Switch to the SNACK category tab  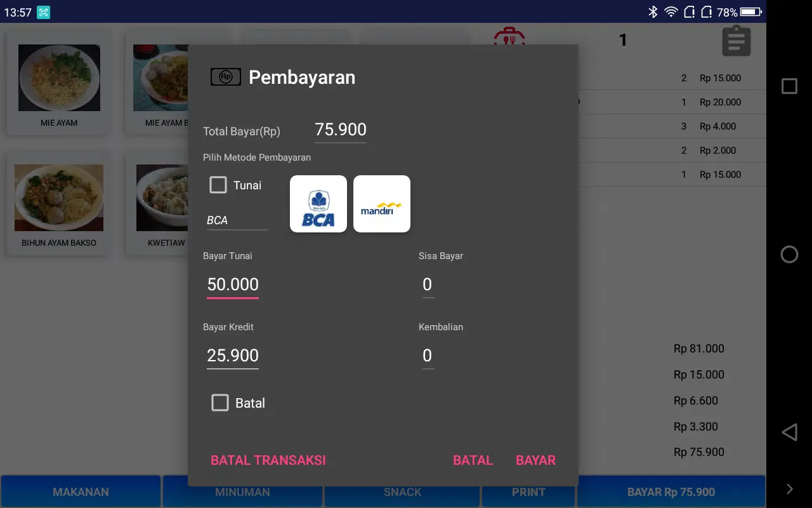(x=402, y=492)
